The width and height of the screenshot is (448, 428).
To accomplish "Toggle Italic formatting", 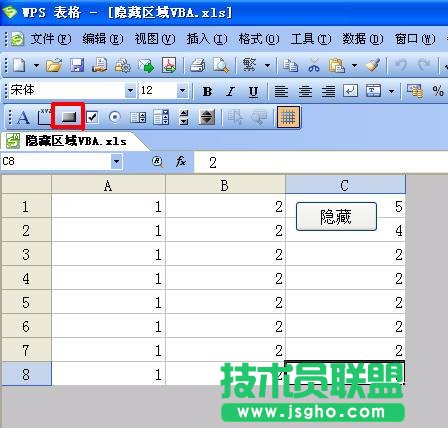I will click(x=230, y=91).
